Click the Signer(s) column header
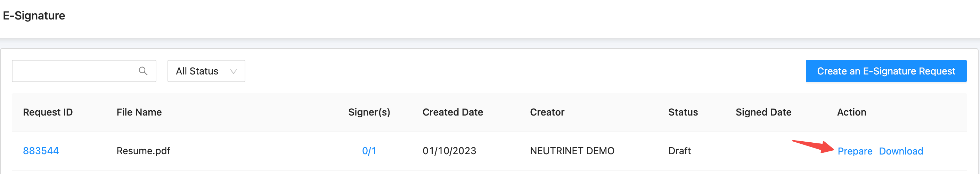Viewport: 980px width, 174px height. (x=369, y=112)
